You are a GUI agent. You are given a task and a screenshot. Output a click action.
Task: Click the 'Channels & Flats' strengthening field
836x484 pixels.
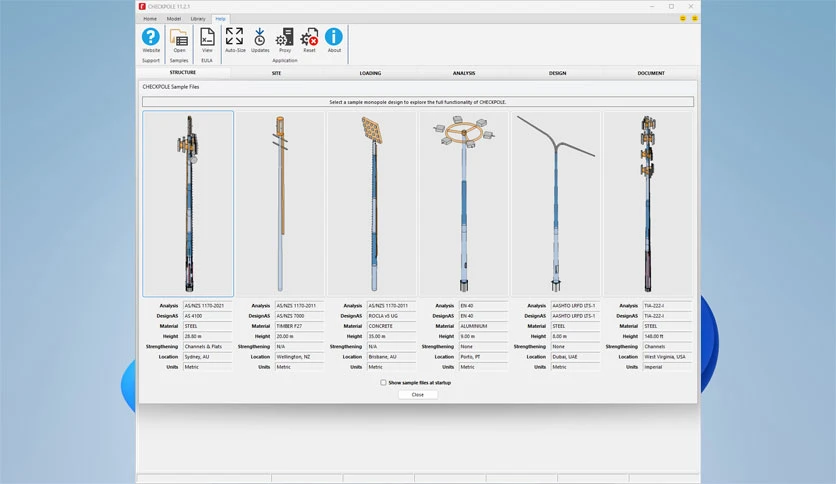point(207,346)
